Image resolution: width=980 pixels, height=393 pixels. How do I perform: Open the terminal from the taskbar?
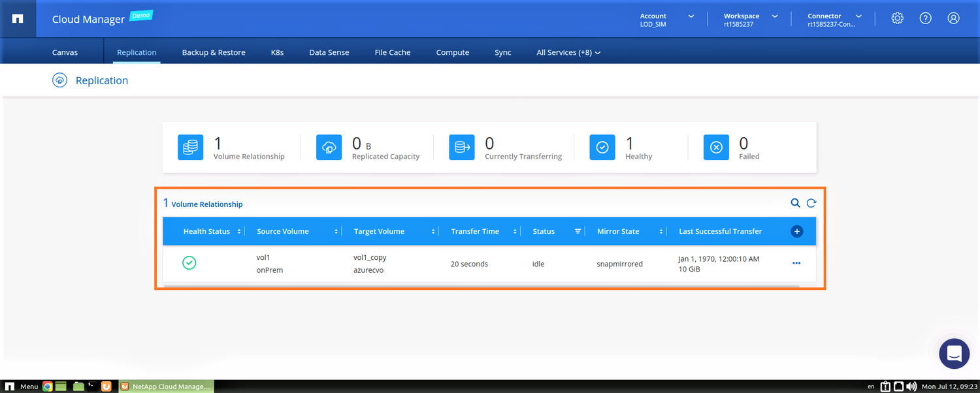click(x=92, y=386)
